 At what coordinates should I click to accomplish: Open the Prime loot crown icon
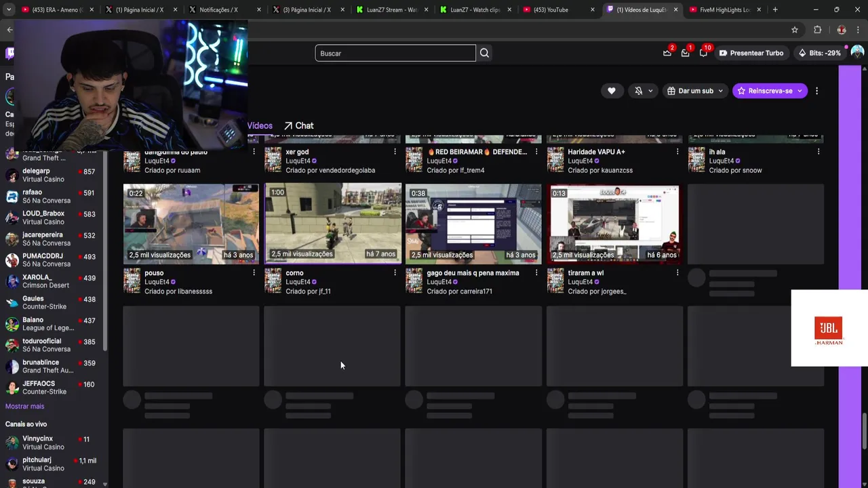pos(667,53)
